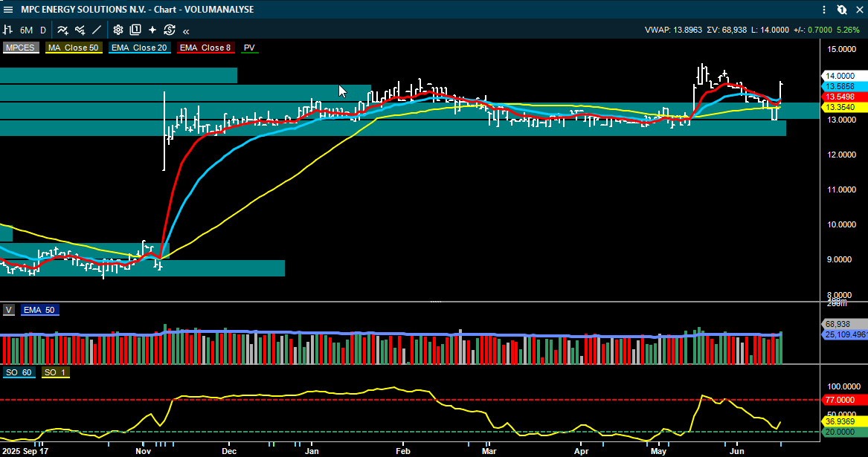This screenshot has height=457, width=868.
Task: Select the MA Close 50 indicator label
Action: (x=73, y=48)
